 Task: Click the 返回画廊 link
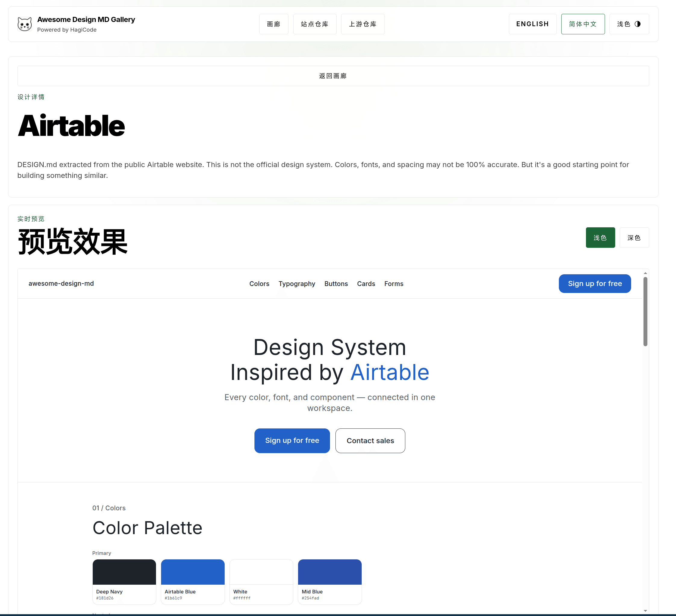point(332,76)
